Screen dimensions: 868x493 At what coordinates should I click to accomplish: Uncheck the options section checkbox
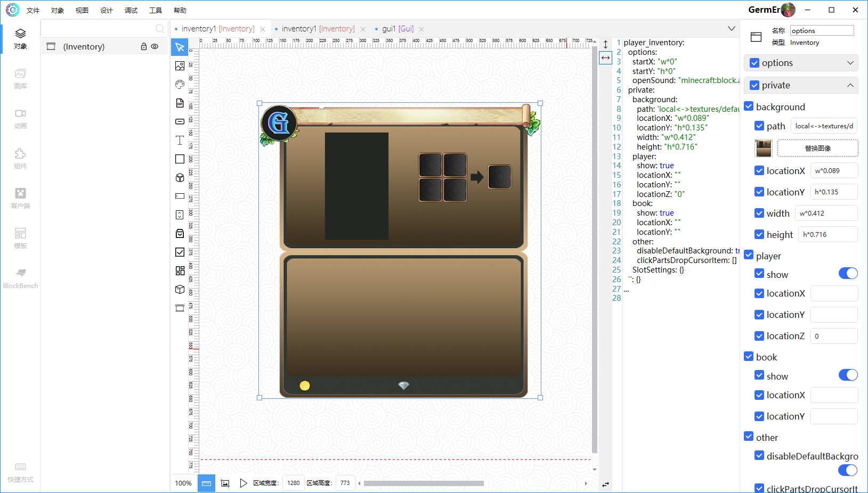click(754, 63)
